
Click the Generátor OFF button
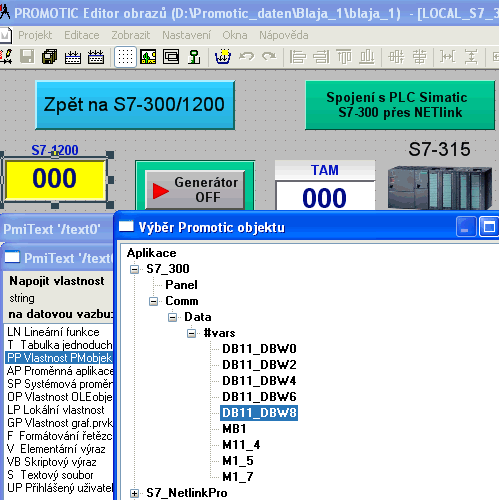tap(195, 190)
